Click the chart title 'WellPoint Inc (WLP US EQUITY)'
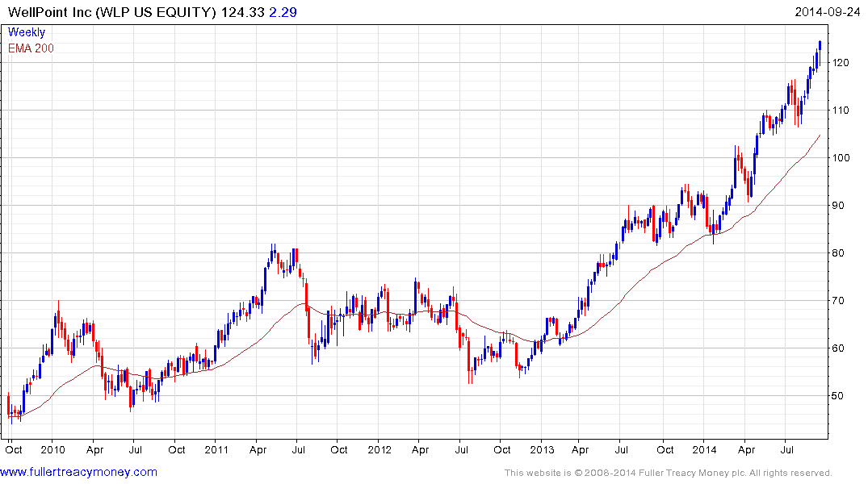868x484 pixels. point(111,12)
